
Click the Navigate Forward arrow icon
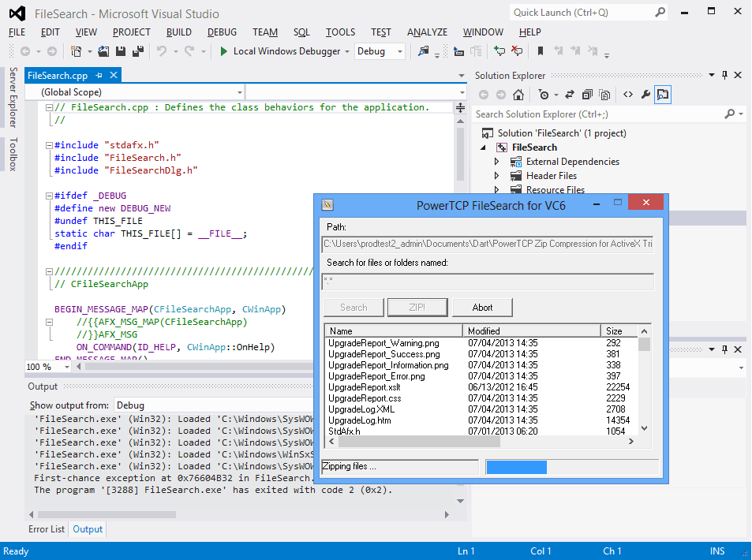point(52,51)
